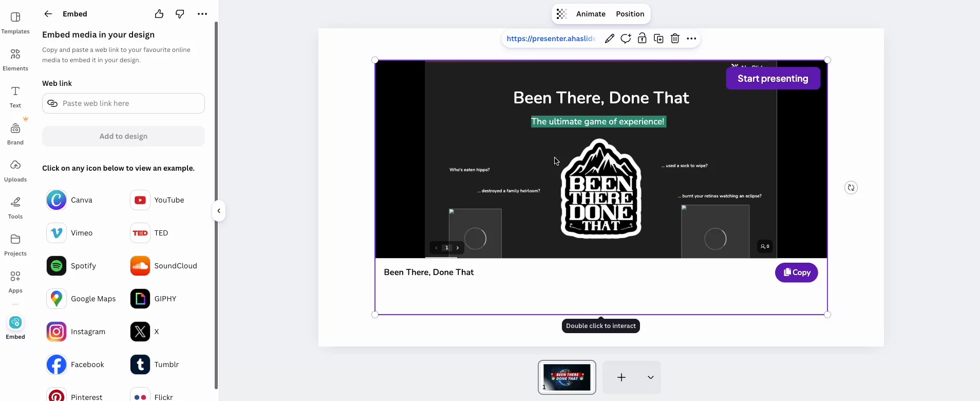Screen dimensions: 980x401
Task: View the YouTube embed example
Action: pos(157,200)
